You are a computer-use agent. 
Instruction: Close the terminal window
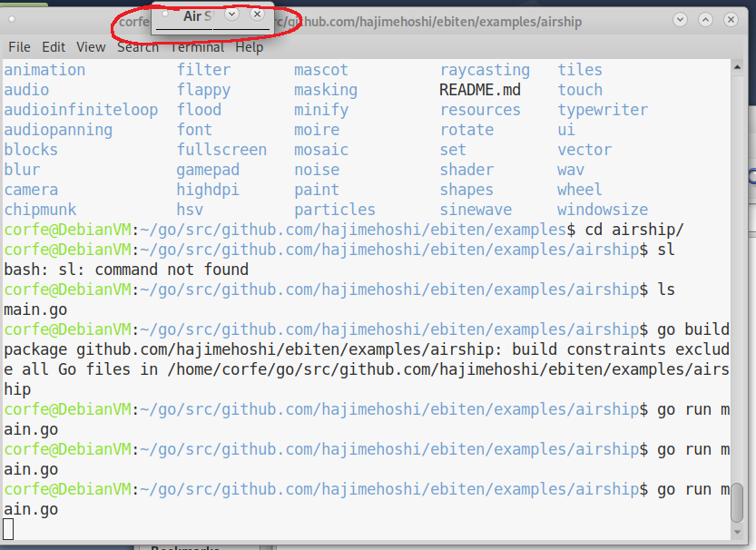click(731, 20)
